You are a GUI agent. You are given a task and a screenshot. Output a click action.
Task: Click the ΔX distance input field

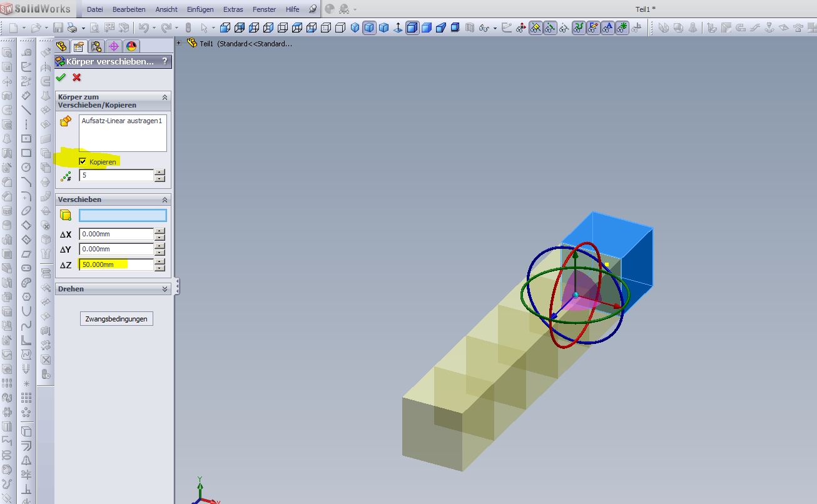pyautogui.click(x=116, y=234)
